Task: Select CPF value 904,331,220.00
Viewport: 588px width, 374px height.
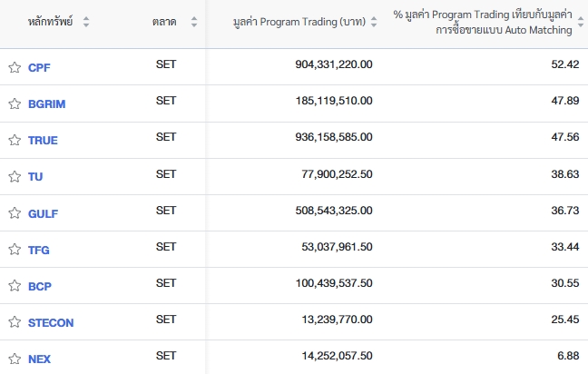Action: tap(334, 64)
